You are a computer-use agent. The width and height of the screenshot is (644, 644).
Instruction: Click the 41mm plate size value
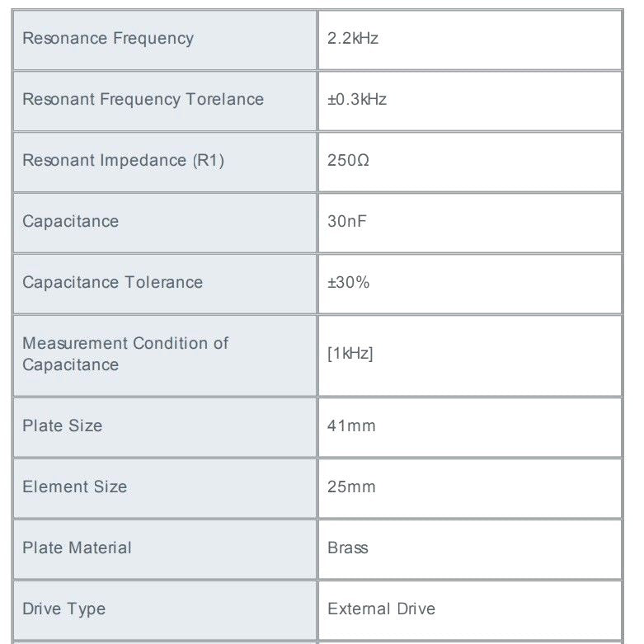(351, 426)
